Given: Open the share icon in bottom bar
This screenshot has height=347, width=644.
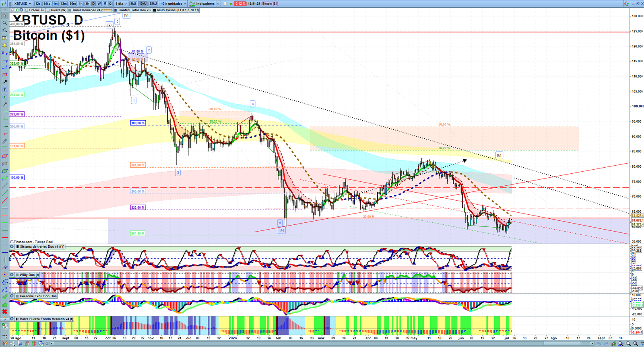Looking at the screenshot, I should 12,343.
